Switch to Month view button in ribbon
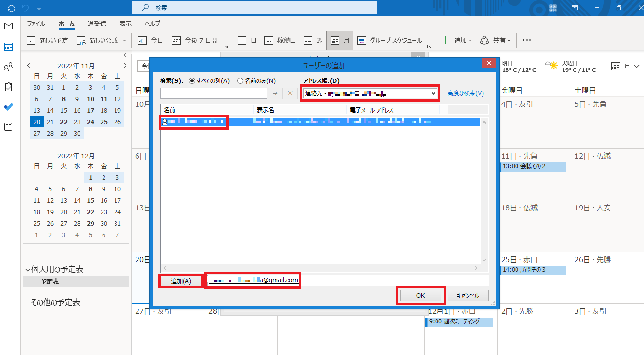 [x=340, y=41]
